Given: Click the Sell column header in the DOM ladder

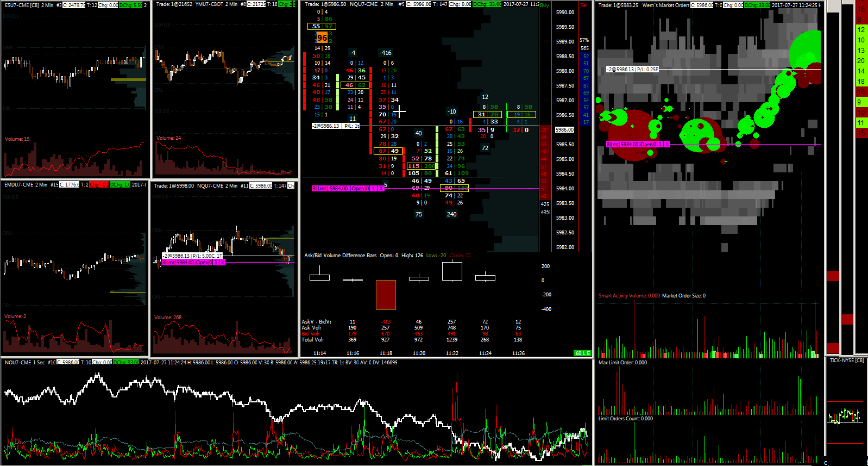Looking at the screenshot, I should [584, 5].
